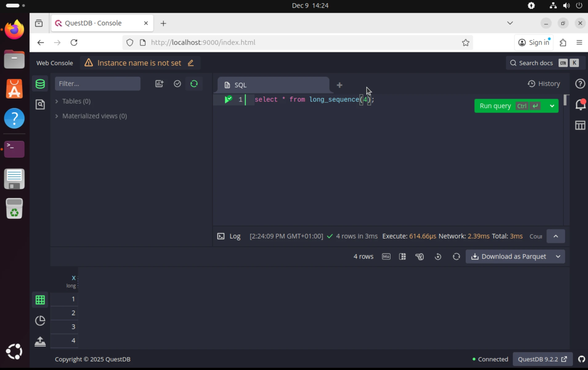This screenshot has width=588, height=370.
Task: Toggle show only suspended tables filter
Action: point(178,83)
